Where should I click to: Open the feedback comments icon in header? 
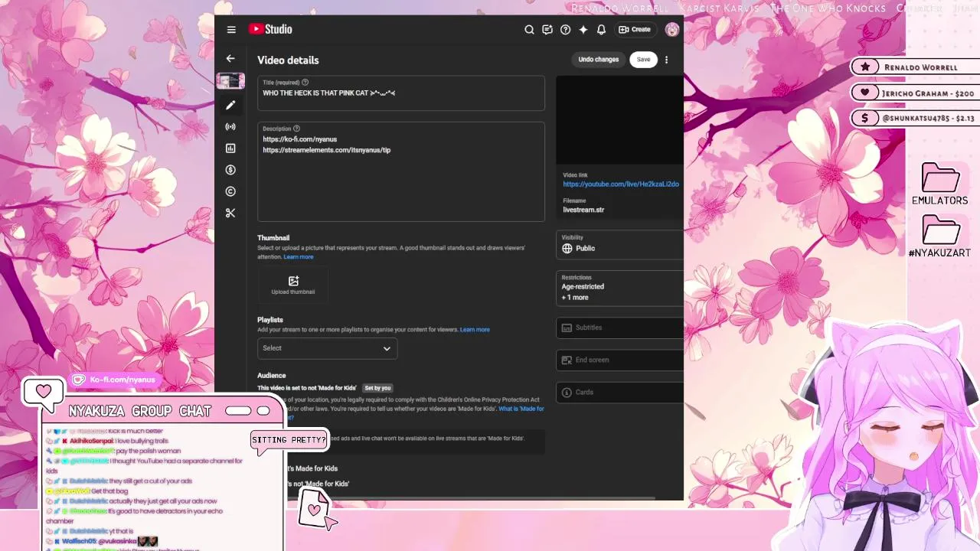[x=547, y=30]
